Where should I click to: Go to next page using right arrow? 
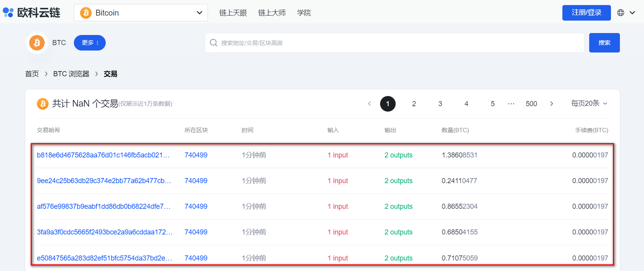pyautogui.click(x=552, y=104)
